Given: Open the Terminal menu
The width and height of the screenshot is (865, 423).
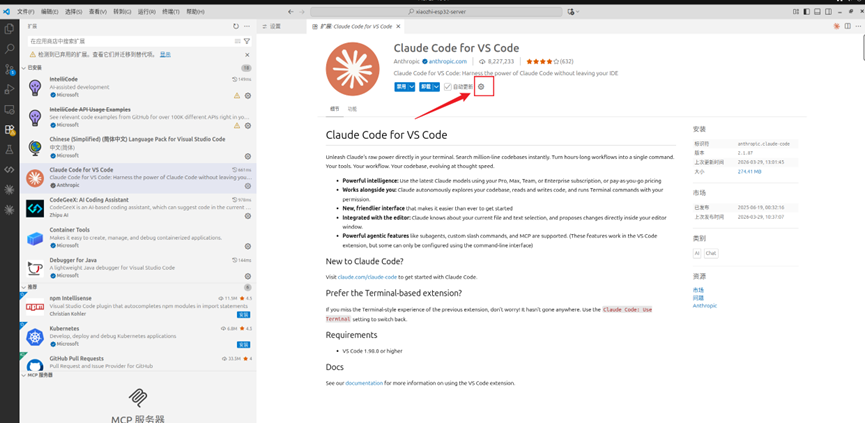Looking at the screenshot, I should (170, 12).
